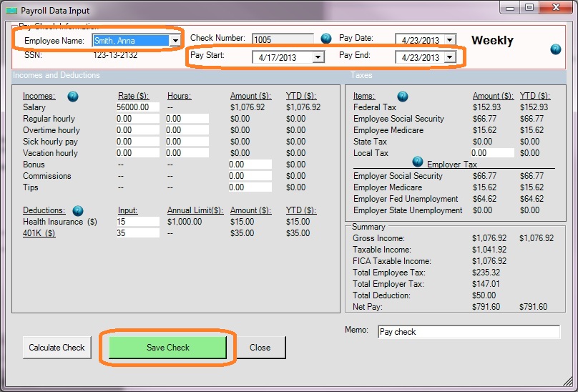This screenshot has height=392, width=578.
Task: Click help icon next to tax Items
Action: [x=403, y=96]
